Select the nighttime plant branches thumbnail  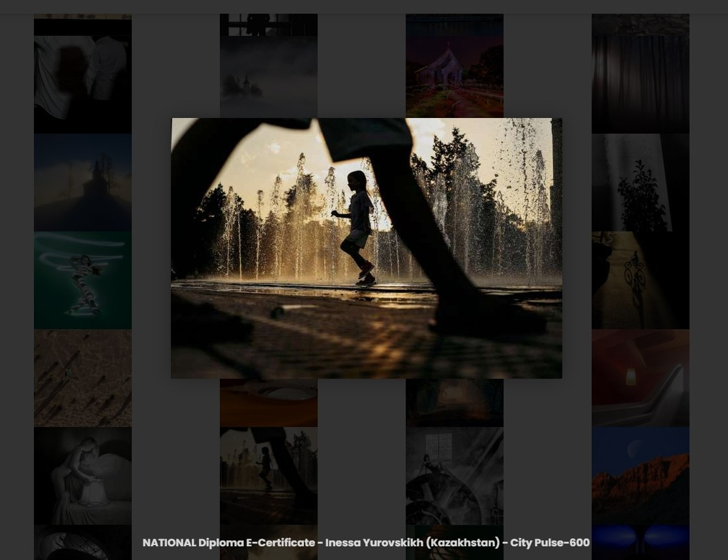(x=640, y=182)
